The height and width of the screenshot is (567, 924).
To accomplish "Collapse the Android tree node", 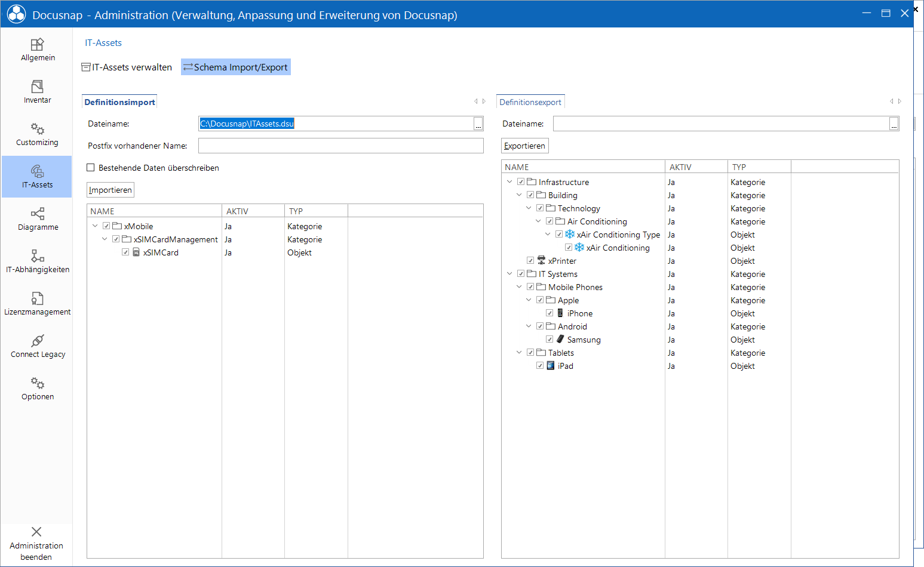I will pos(529,326).
